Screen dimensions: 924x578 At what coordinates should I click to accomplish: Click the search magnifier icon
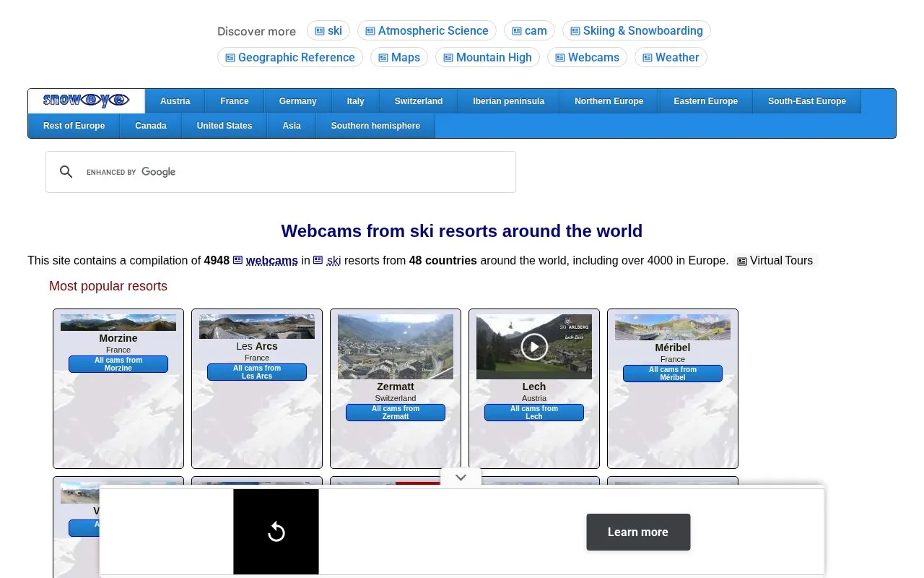(x=66, y=172)
